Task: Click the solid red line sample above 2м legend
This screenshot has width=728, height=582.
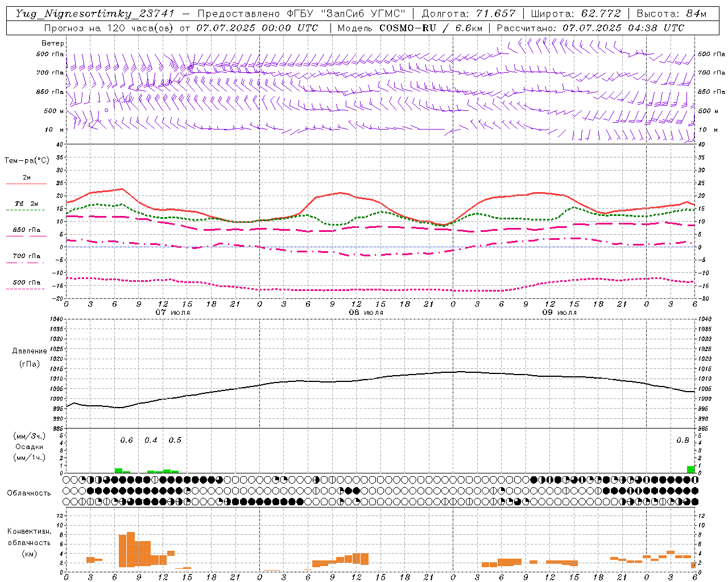Action: pos(26,184)
